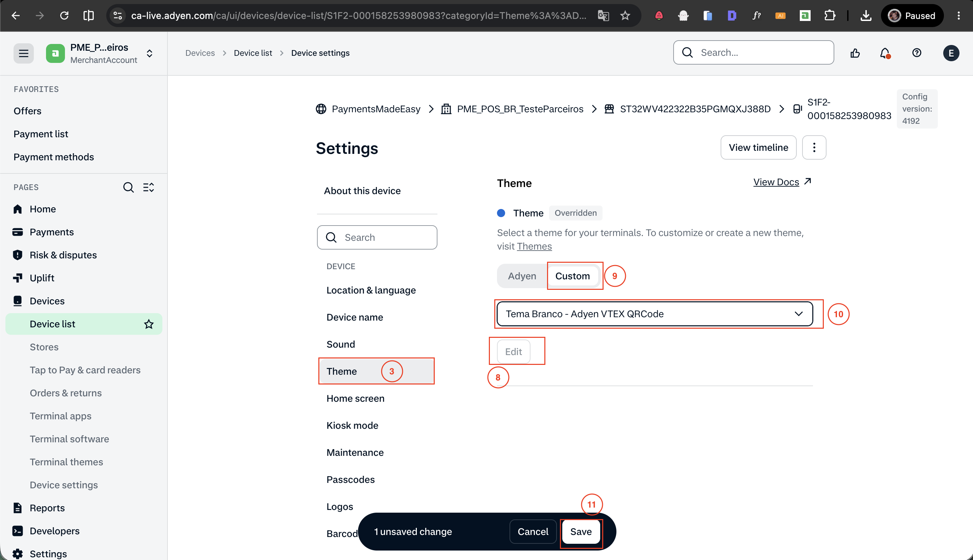Open the Tema Branco theme dropdown
Image resolution: width=973 pixels, height=560 pixels.
pyautogui.click(x=654, y=314)
